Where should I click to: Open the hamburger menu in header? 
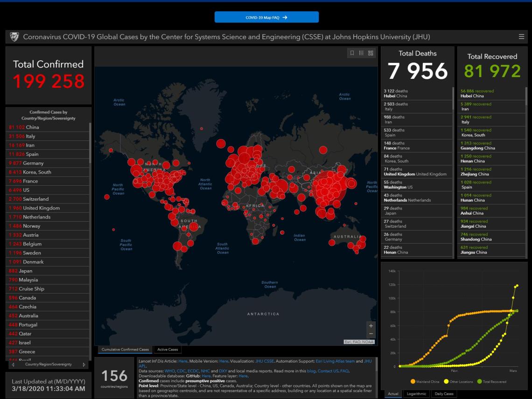tap(521, 37)
